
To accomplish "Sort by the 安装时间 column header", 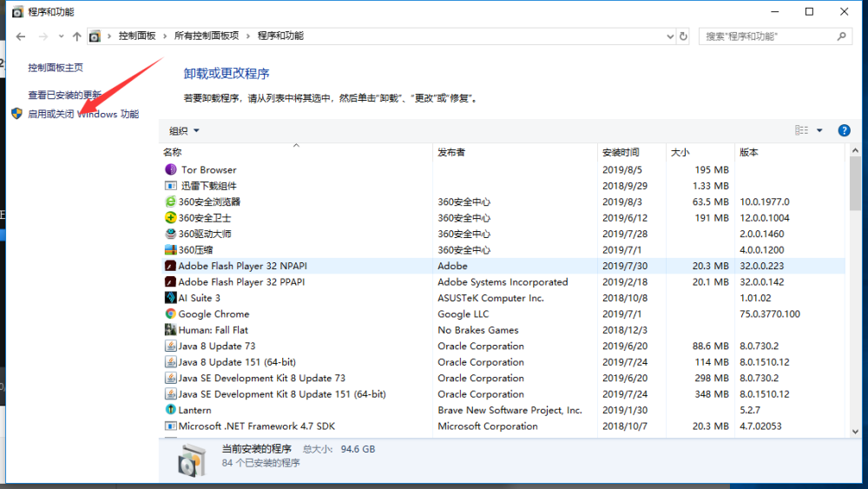I will pos(632,152).
